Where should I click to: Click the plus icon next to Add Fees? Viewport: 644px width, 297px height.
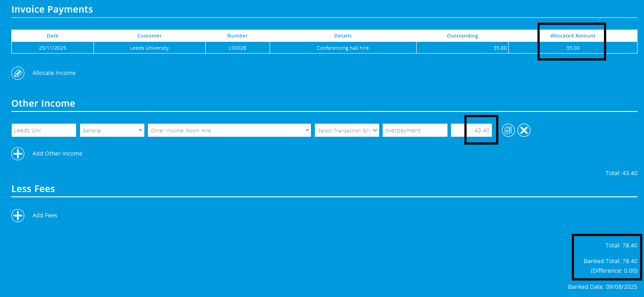18,215
